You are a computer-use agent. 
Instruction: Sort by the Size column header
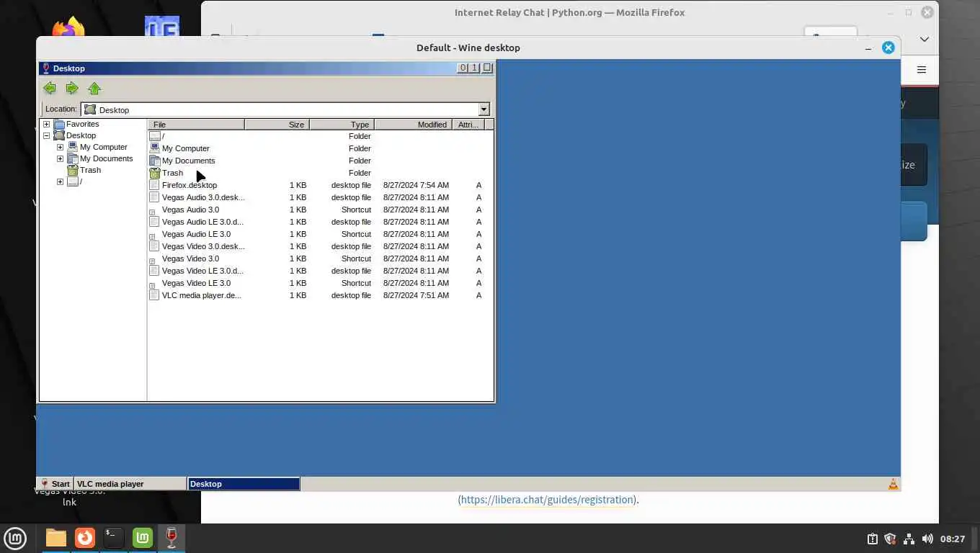pyautogui.click(x=277, y=125)
